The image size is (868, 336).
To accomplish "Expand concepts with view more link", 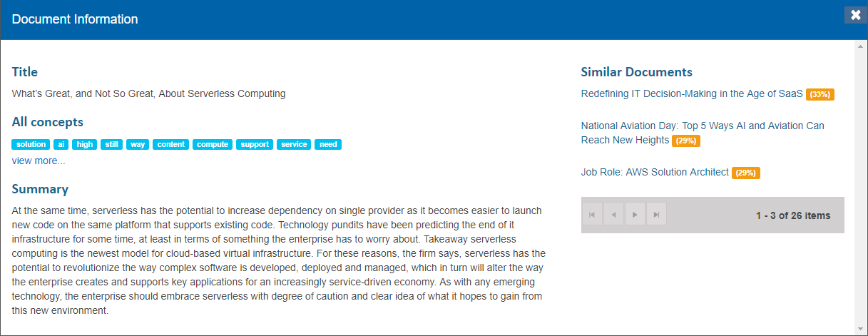I will 39,161.
